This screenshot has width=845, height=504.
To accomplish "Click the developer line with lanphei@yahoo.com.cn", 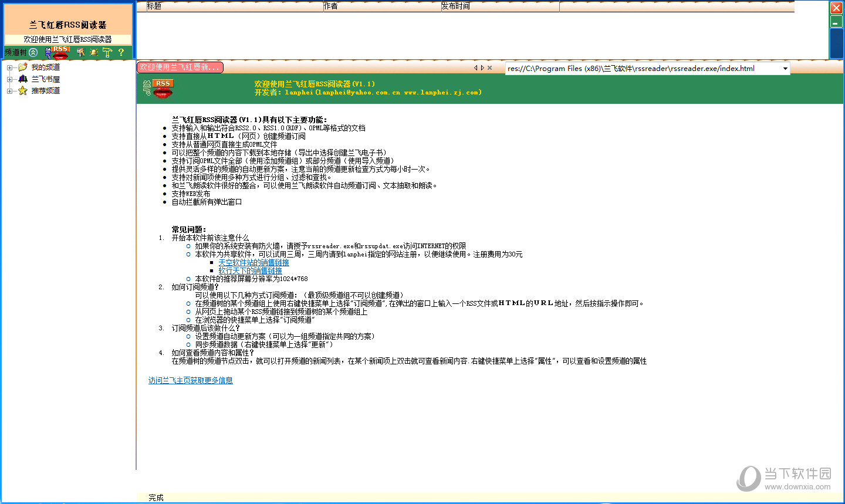I will (x=368, y=92).
